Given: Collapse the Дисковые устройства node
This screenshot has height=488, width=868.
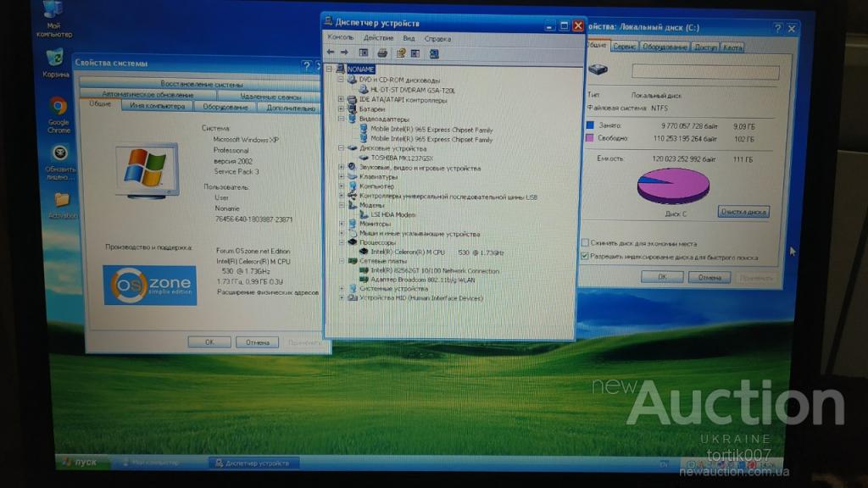Looking at the screenshot, I should (x=341, y=148).
